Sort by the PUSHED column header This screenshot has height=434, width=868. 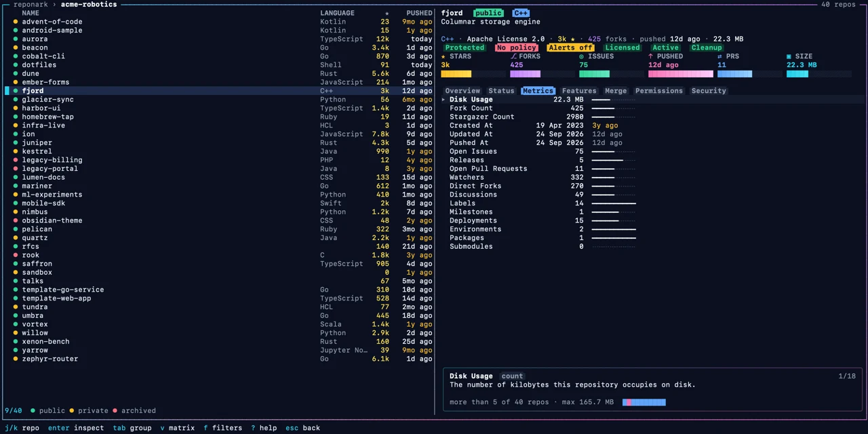(x=419, y=13)
